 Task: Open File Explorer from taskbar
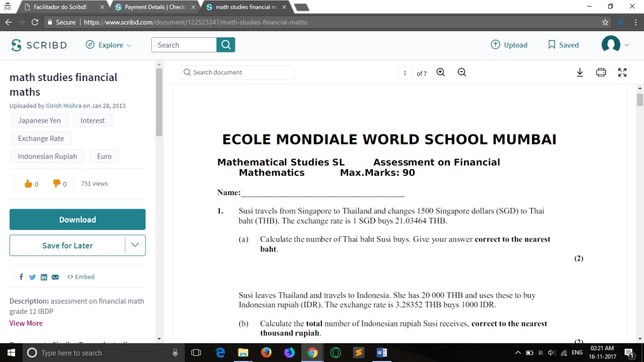click(x=243, y=352)
